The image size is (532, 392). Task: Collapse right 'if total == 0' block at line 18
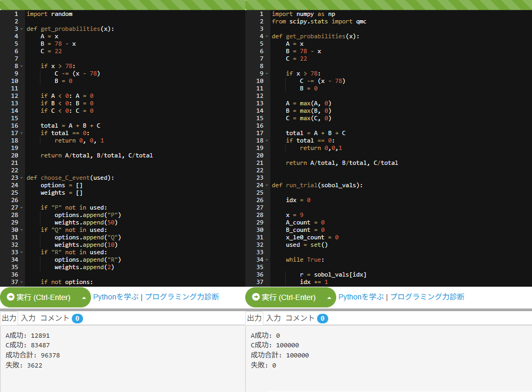(x=267, y=141)
